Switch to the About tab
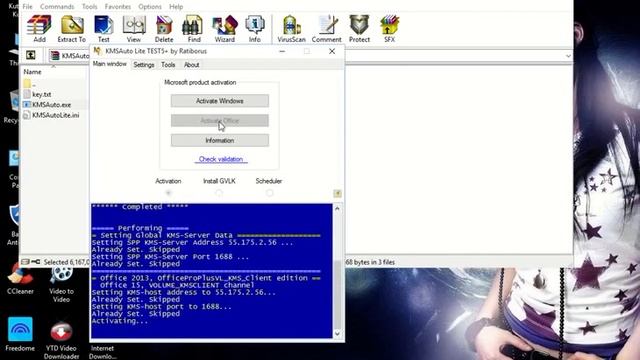 (x=191, y=65)
